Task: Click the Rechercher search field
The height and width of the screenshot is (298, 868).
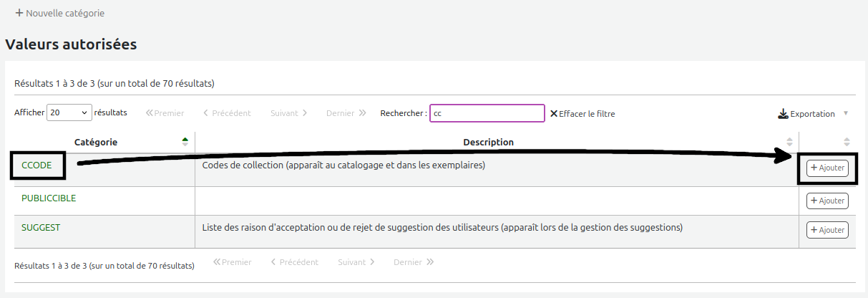Action: [x=487, y=113]
